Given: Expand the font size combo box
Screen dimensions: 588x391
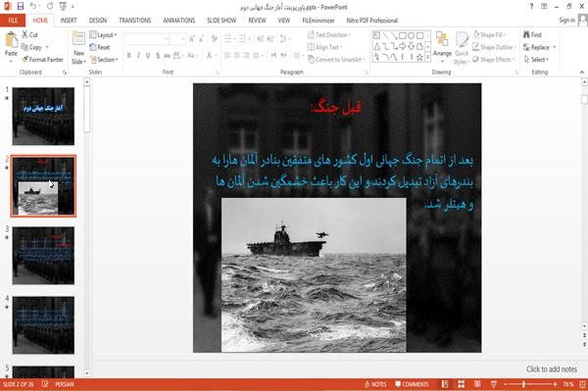Looking at the screenshot, I should 183,38.
